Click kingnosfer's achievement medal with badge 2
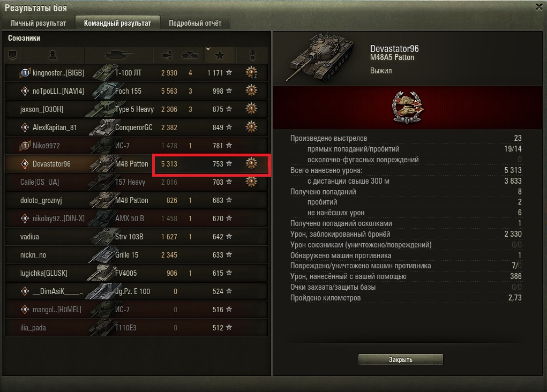The image size is (547, 392). click(x=251, y=72)
